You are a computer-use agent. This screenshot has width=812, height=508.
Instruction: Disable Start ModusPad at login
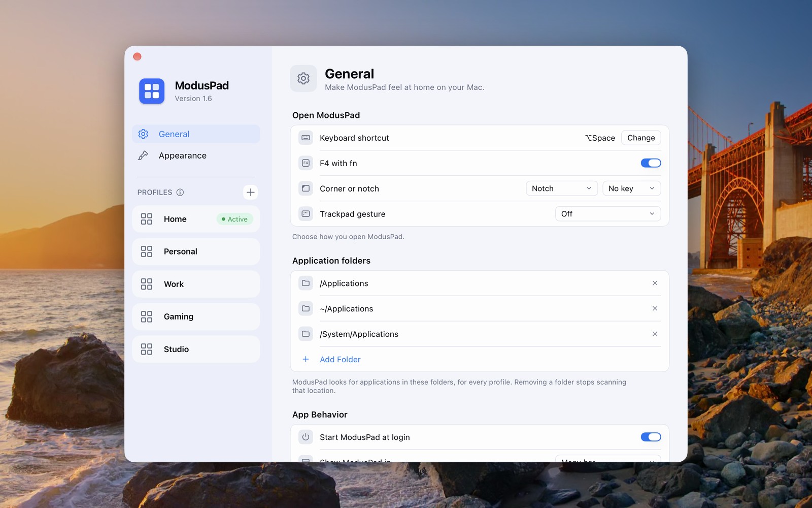point(651,437)
